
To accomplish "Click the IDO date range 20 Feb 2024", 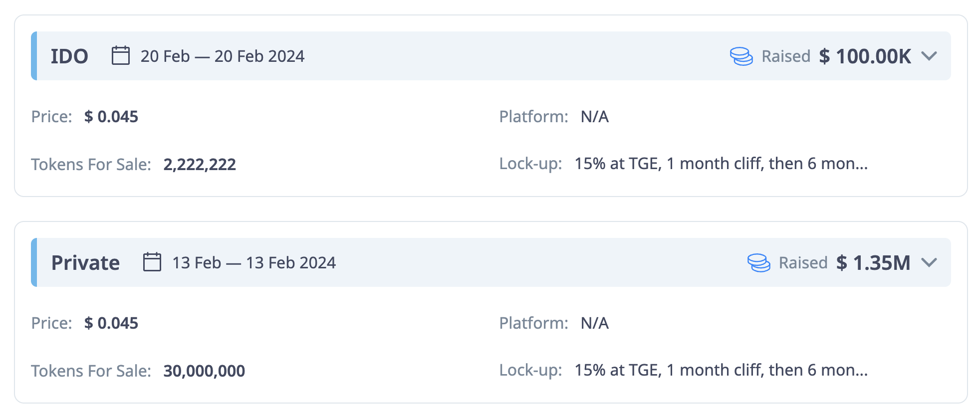I will [223, 56].
